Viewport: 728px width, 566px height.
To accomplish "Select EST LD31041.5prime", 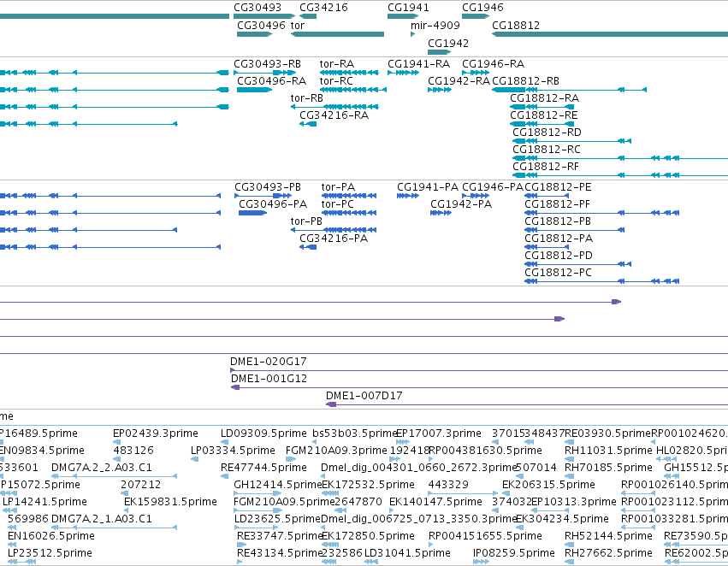I will click(x=407, y=554).
